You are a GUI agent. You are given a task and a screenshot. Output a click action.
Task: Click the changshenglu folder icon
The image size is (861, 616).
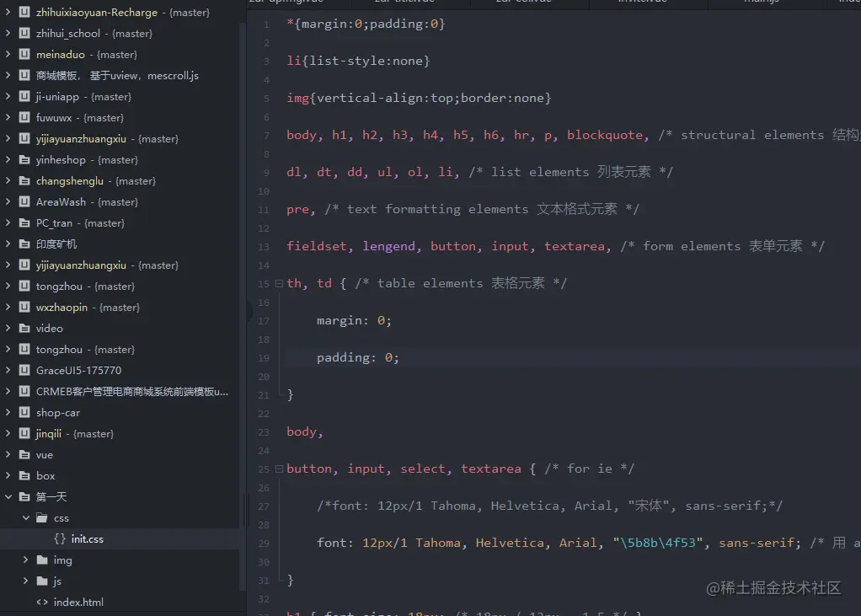[x=24, y=180]
